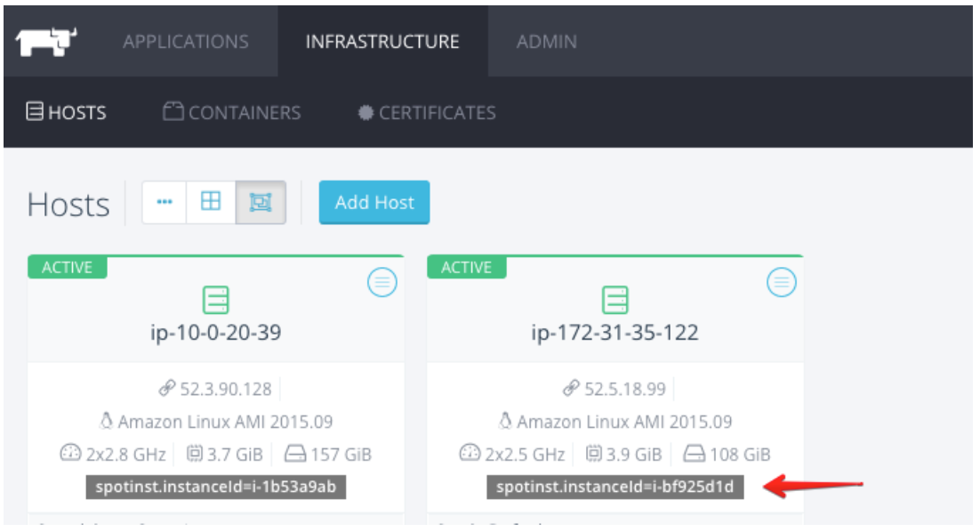Switch to the CONTAINERS section
980x532 pixels.
[x=232, y=113]
